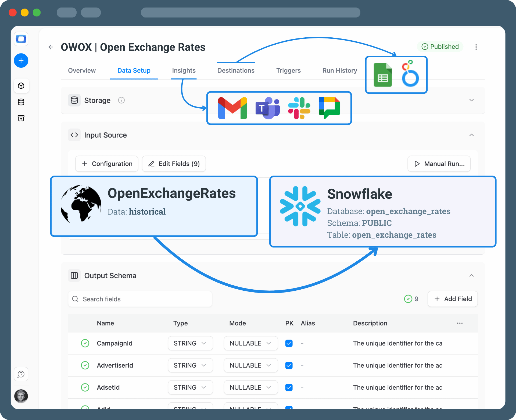
Task: Click the Google Sheets icon
Action: pos(383,75)
